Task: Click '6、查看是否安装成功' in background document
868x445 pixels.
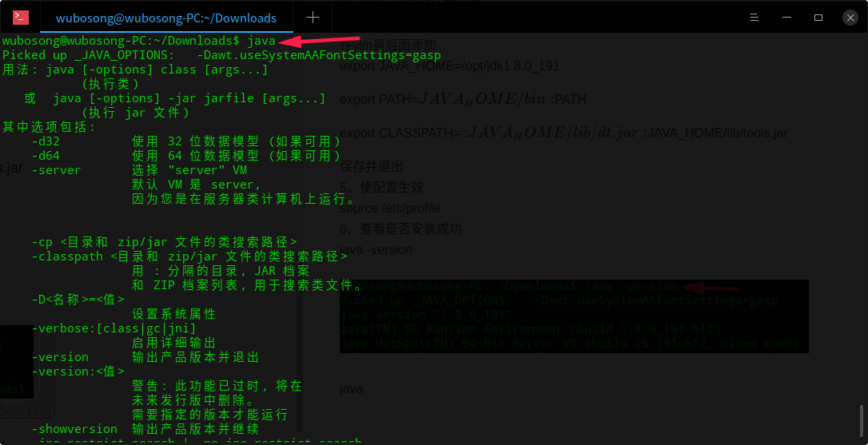Action: pyautogui.click(x=400, y=229)
